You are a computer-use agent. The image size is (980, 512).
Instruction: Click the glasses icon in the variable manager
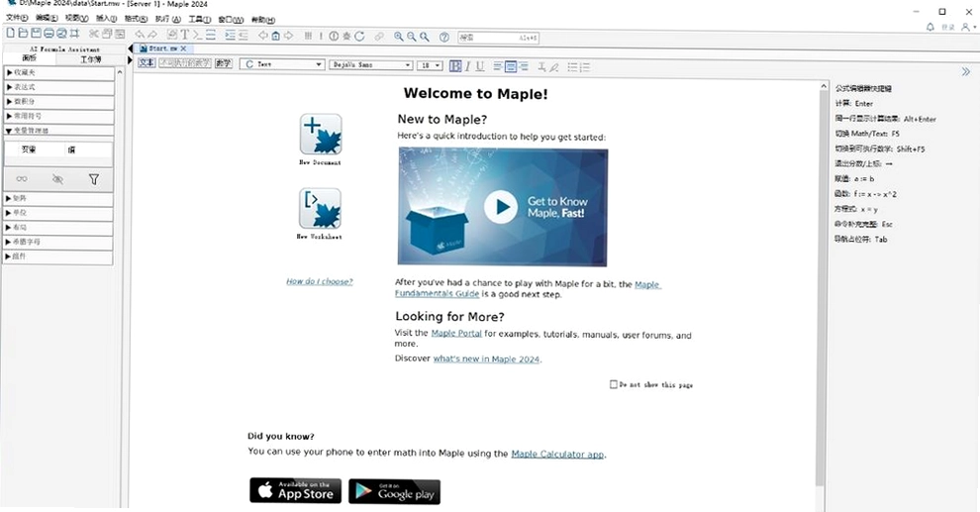pos(21,179)
